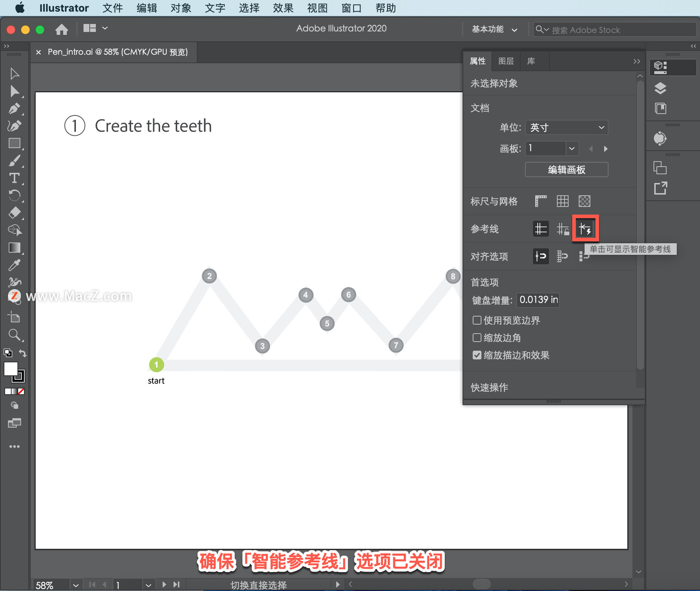Pick the Eyedropper tool
700x591 pixels.
click(x=14, y=265)
